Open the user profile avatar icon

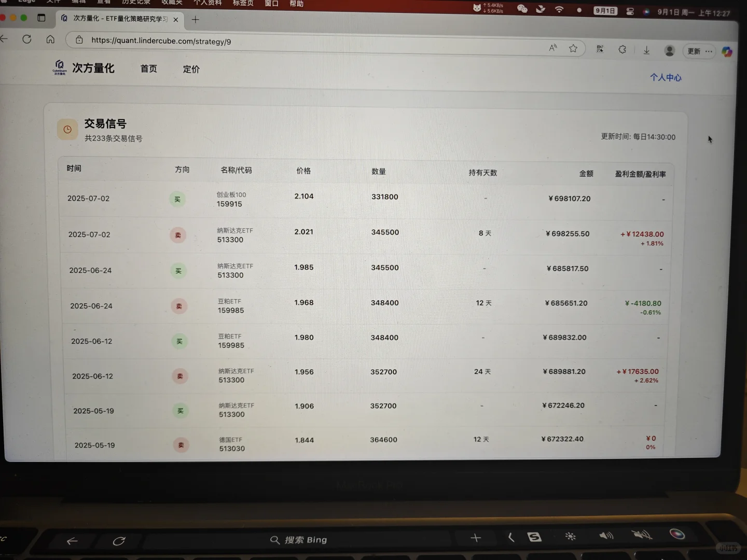[669, 50]
